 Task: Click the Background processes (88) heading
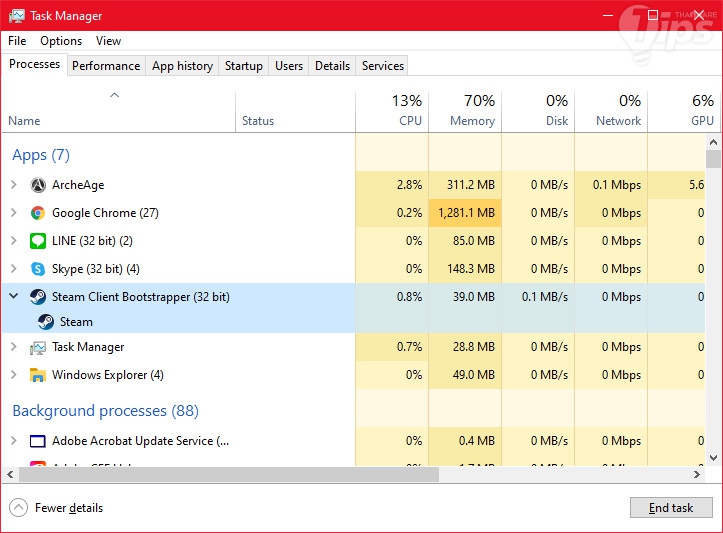[x=106, y=411]
